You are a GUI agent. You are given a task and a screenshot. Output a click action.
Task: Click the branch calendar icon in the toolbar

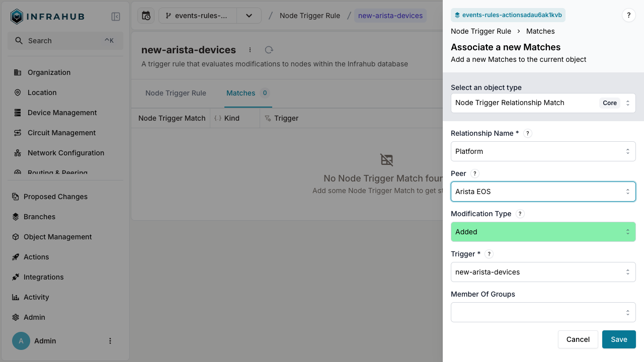coord(145,16)
